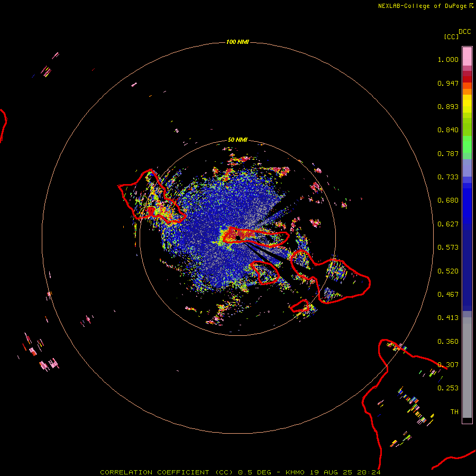Screen dimensions: 476x476
Task: Click the 100 NMI range ring label
Action: 237,42
